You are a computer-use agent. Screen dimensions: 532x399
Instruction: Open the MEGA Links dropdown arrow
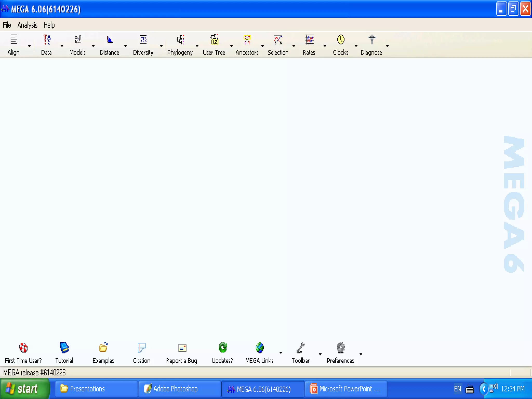281,353
